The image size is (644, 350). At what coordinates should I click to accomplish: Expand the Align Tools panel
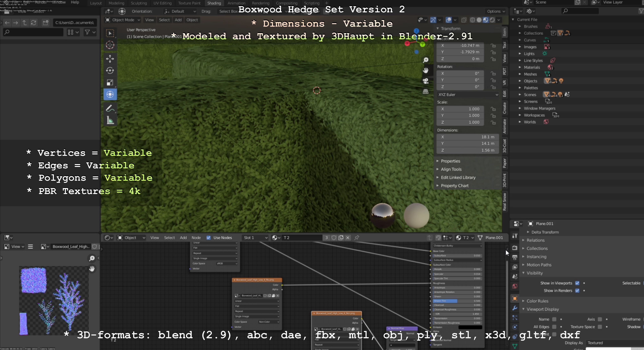point(451,169)
